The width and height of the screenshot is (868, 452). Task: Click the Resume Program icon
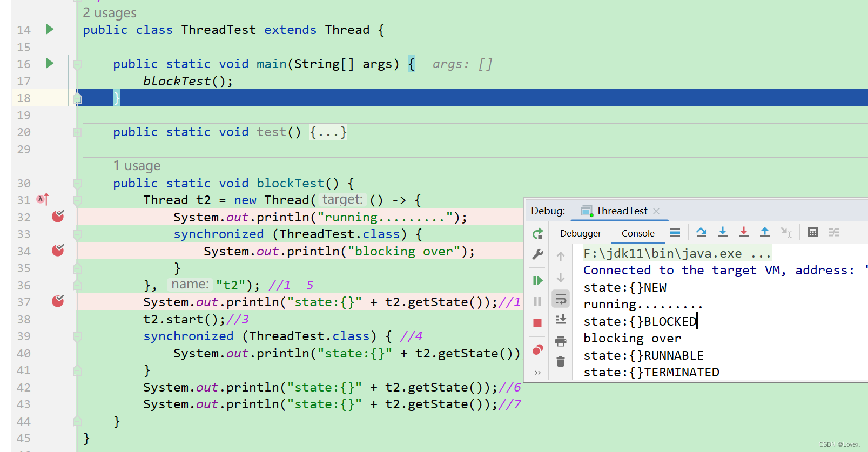tap(537, 280)
